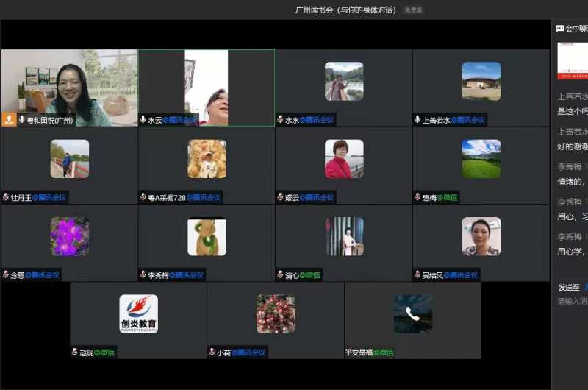Click the chat message input field

(572, 301)
